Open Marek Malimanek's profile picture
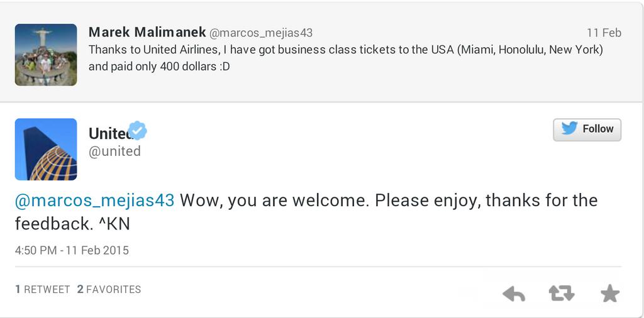Screen dimensions: 644x318 click(46, 55)
